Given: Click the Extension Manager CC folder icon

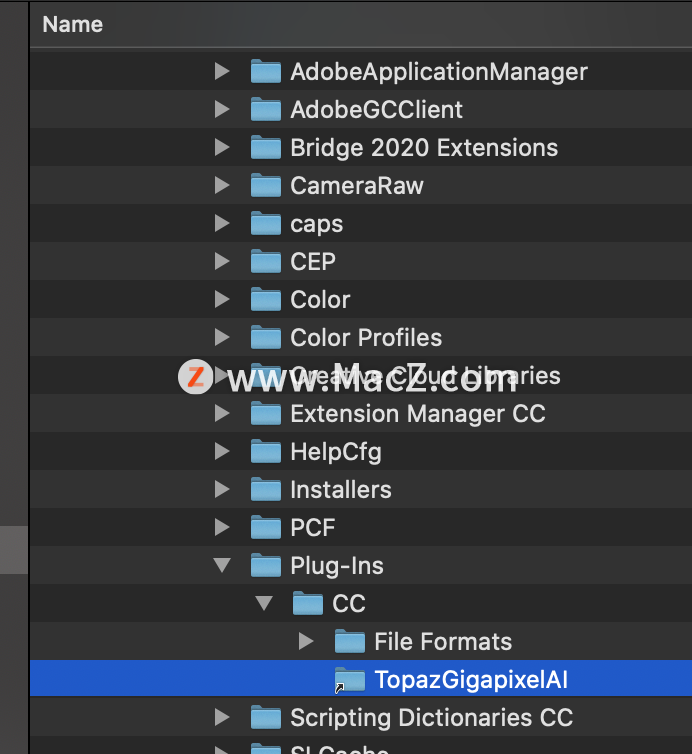Looking at the screenshot, I should click(266, 413).
